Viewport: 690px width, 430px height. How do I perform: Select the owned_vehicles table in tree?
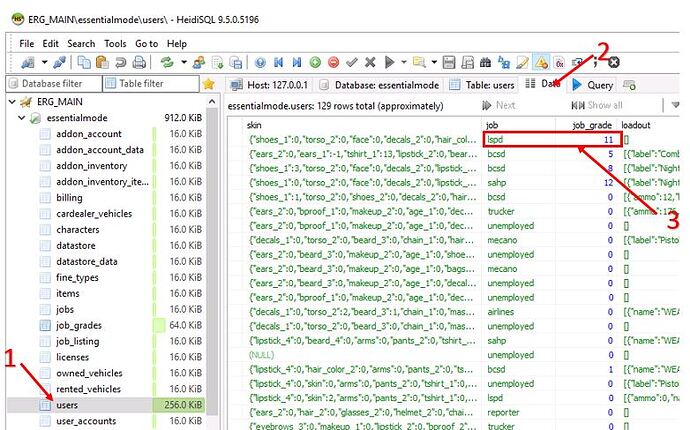click(x=89, y=373)
